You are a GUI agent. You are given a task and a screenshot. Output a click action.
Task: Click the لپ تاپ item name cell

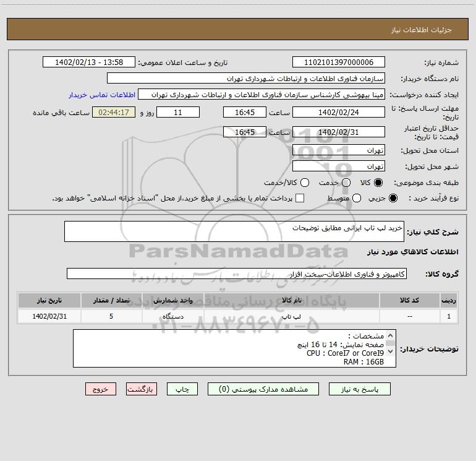[291, 316]
